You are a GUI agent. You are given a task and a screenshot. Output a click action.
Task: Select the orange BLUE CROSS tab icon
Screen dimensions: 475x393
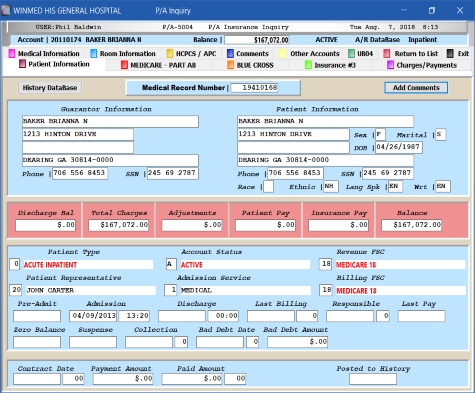coord(231,65)
